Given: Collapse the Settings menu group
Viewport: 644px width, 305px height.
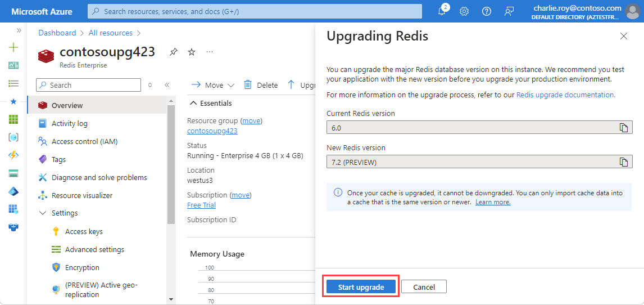Looking at the screenshot, I should pos(43,213).
